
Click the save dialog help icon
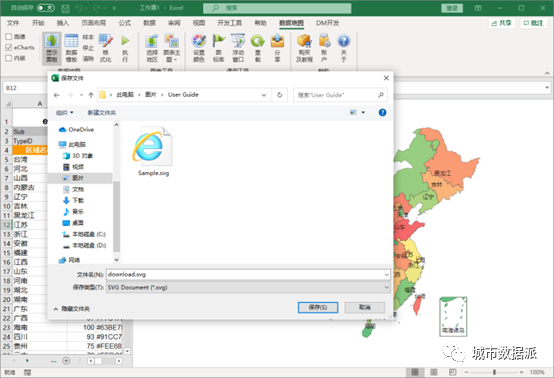click(x=382, y=112)
